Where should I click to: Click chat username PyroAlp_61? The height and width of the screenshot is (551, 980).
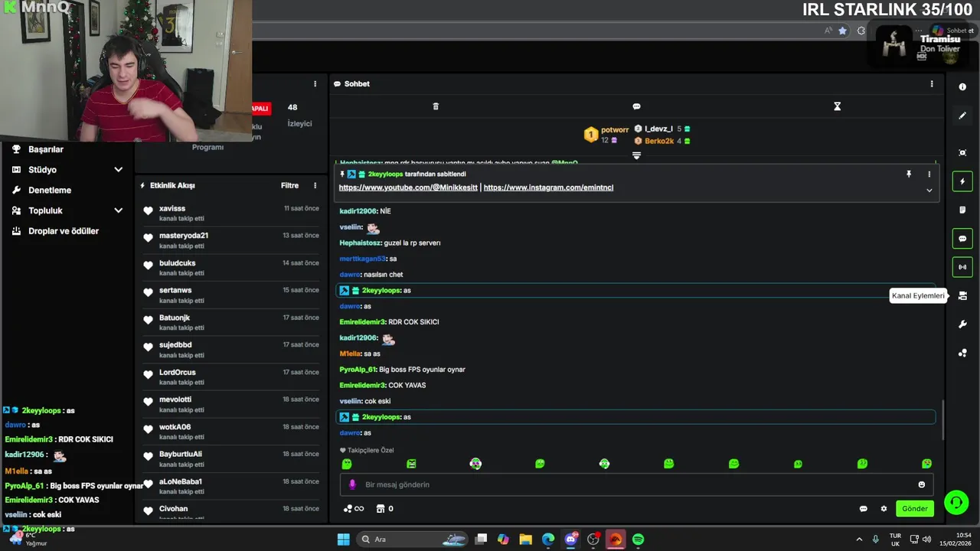(358, 370)
